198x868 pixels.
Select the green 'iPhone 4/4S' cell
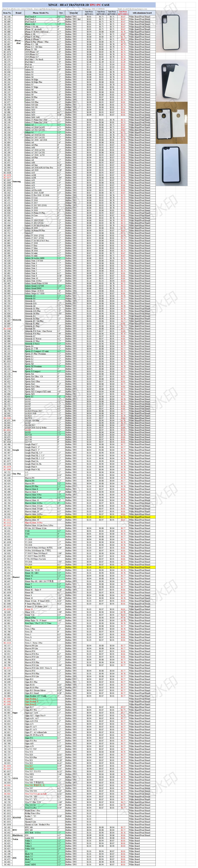click(x=41, y=24)
